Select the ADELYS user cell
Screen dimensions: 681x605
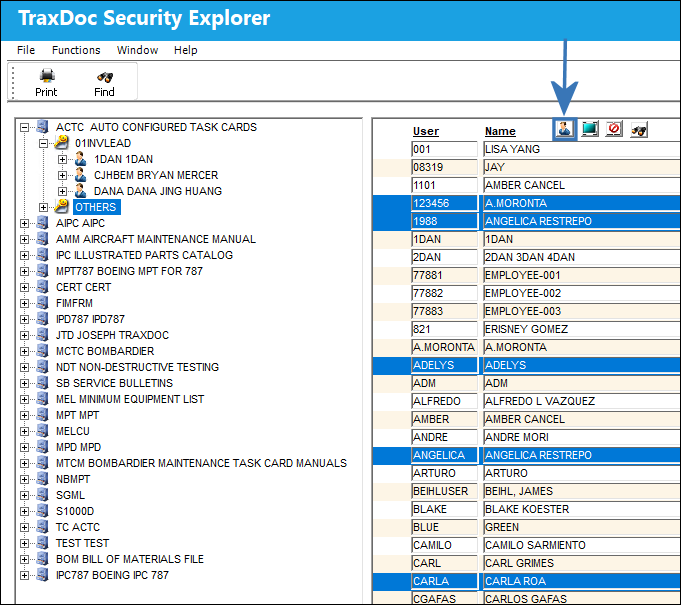point(444,365)
